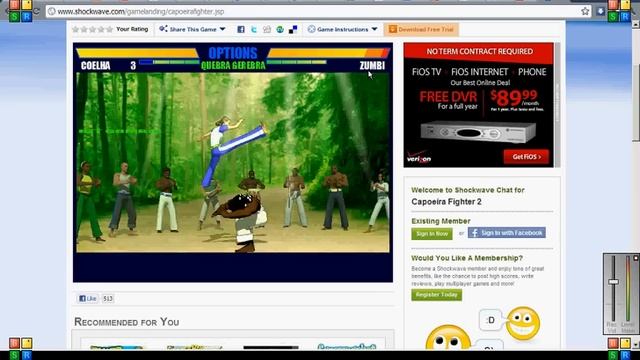This screenshot has height=360, width=640.
Task: Click 'Recommended for You' heading
Action: point(127,322)
